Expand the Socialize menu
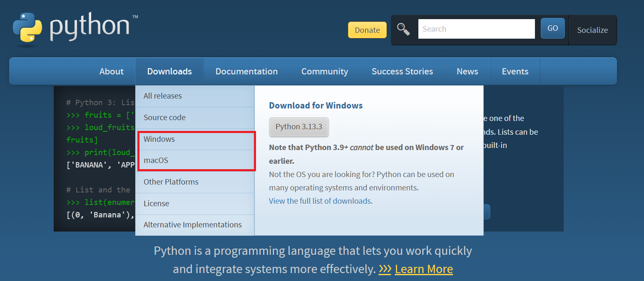 [592, 30]
